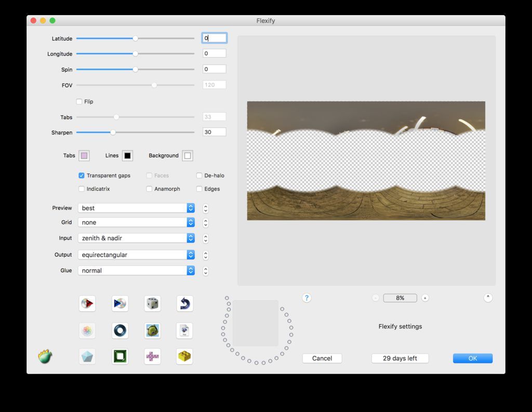Click the Sharpen value field showing 30
The height and width of the screenshot is (412, 532).
(215, 132)
